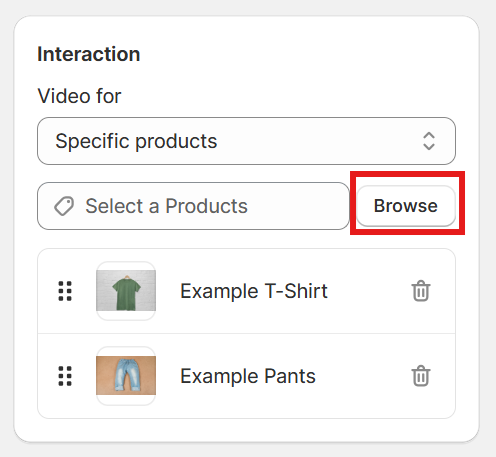Click the lower arrow of the chevron selector
496x457 pixels.
(429, 147)
